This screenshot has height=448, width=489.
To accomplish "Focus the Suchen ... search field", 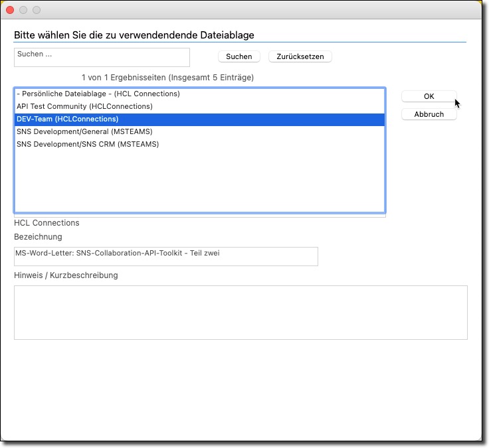I will 102,57.
